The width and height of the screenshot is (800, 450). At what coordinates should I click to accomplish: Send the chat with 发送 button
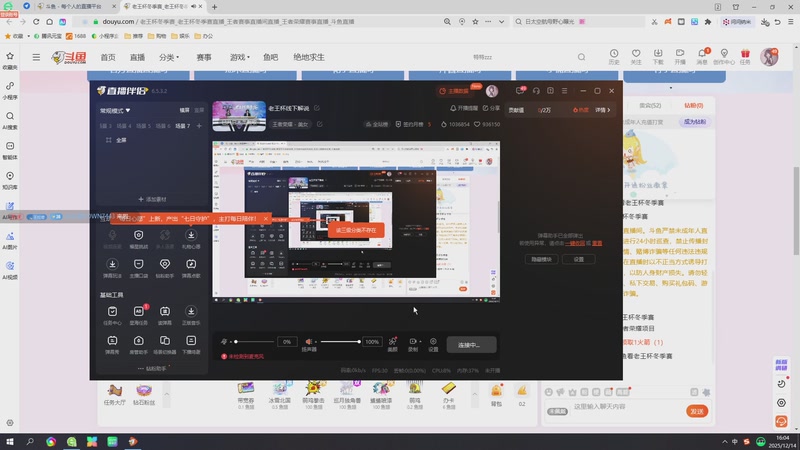click(697, 411)
